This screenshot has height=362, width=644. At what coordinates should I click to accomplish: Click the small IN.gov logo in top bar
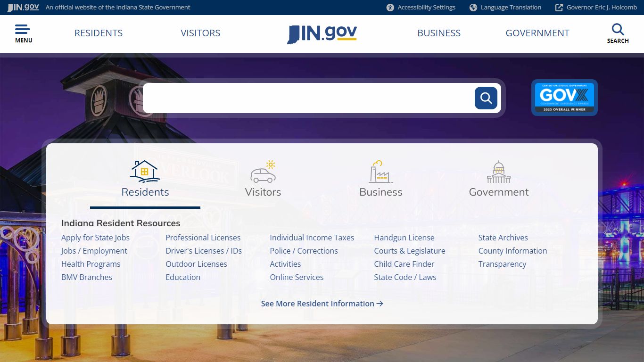pos(23,7)
